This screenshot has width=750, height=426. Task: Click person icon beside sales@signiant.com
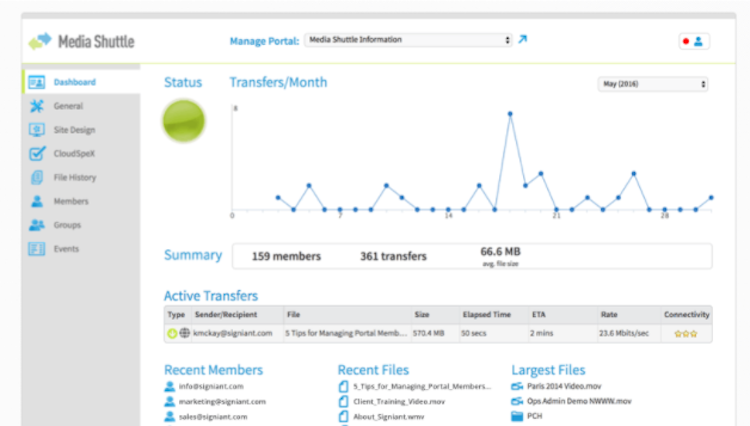[169, 417]
